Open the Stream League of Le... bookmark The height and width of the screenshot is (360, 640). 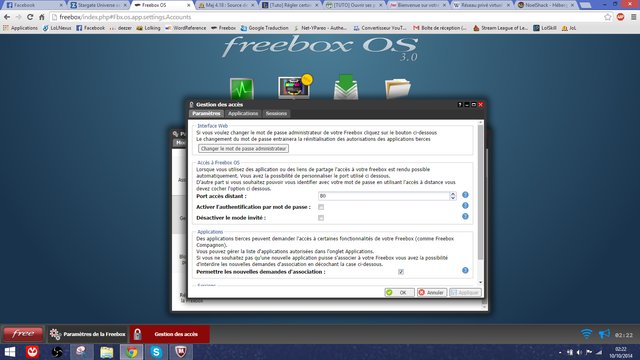pyautogui.click(x=500, y=28)
